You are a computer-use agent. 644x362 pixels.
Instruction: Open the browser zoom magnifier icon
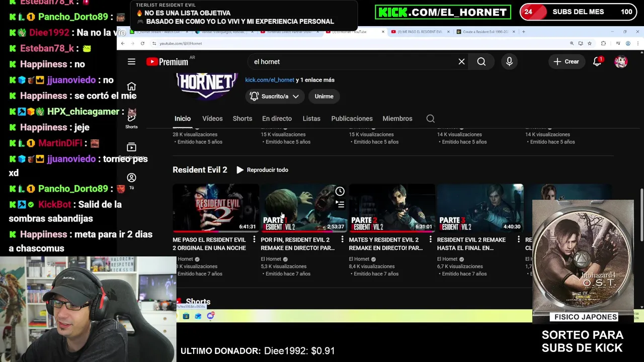coord(572,43)
